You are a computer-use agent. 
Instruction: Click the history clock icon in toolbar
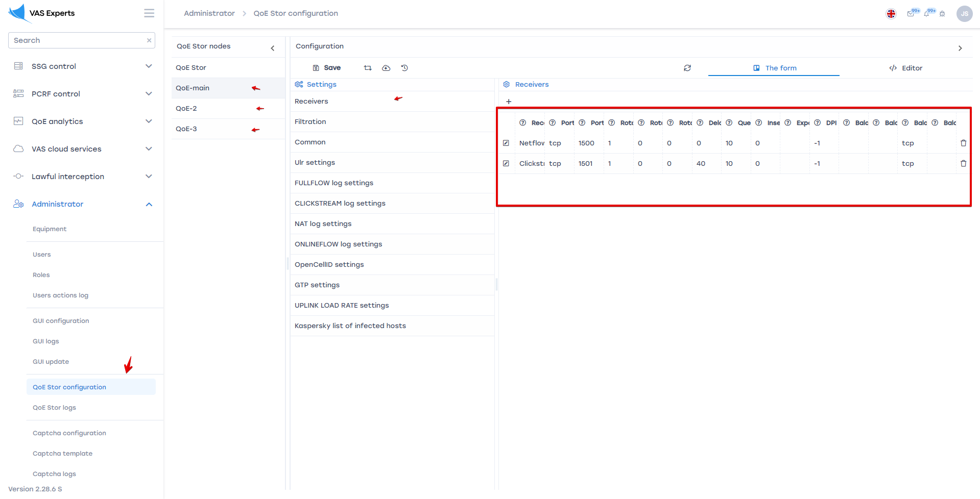tap(404, 68)
